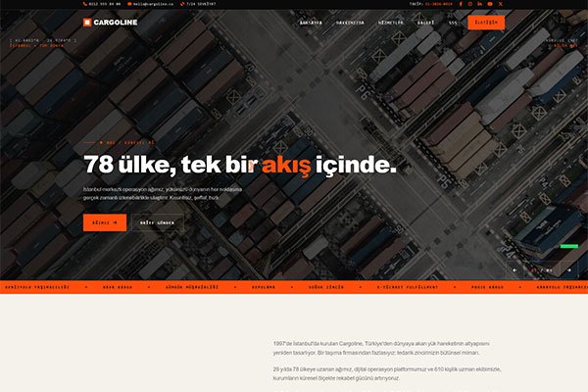Image resolution: width=588 pixels, height=392 pixels.
Task: Click the orange İletişim button in the header
Action: [x=486, y=23]
